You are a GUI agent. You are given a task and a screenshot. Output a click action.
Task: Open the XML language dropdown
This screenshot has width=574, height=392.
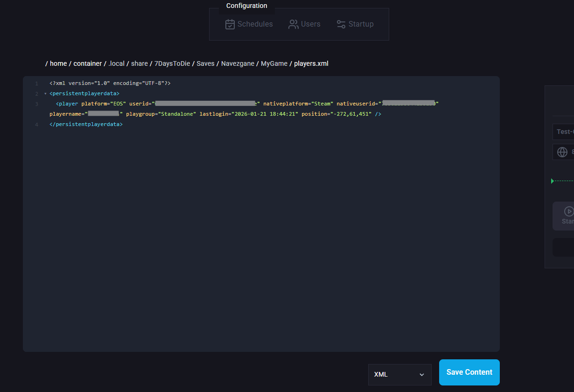coord(400,375)
